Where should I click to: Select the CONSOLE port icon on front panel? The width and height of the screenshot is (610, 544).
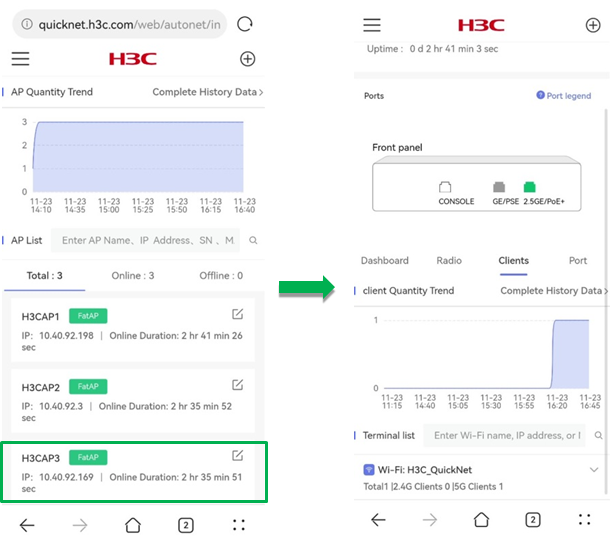[445, 187]
